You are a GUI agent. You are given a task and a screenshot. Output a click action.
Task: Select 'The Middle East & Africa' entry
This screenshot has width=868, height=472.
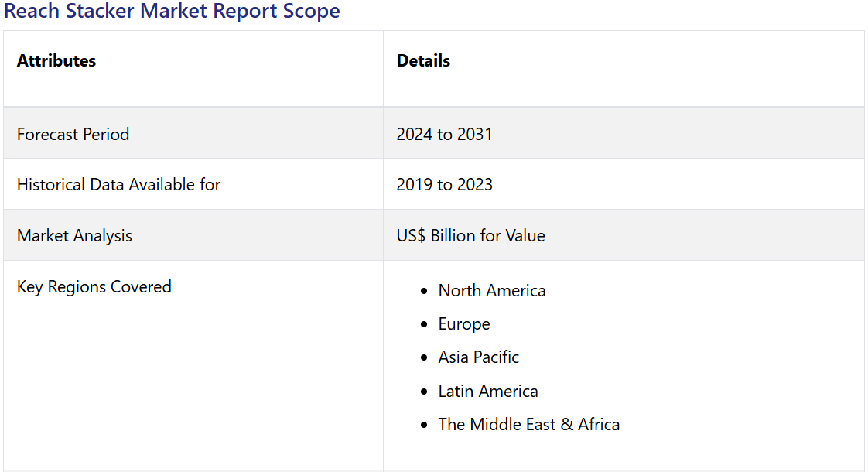point(528,425)
